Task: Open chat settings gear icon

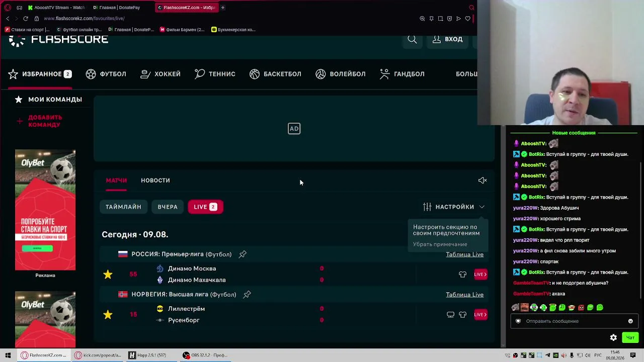Action: pos(613,338)
